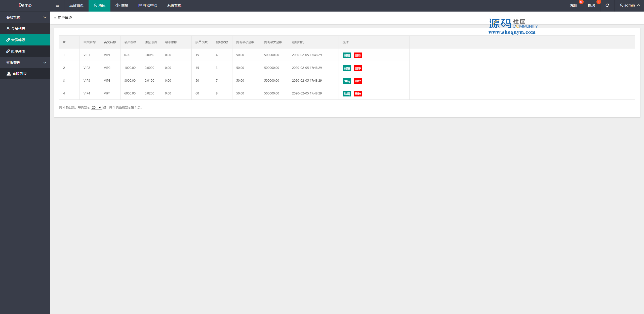Open the per-page records dropdown showing 20
644x314 pixels.
96,107
